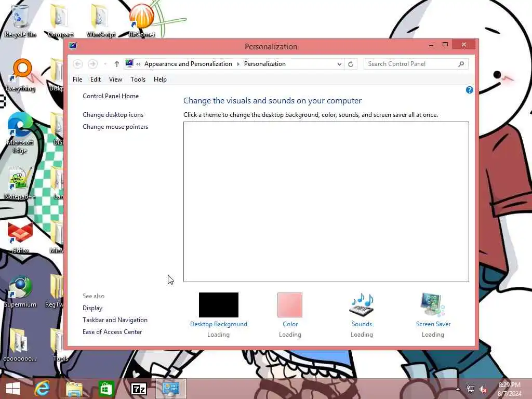Open the Display link under See also
This screenshot has width=532, height=399.
click(x=92, y=308)
